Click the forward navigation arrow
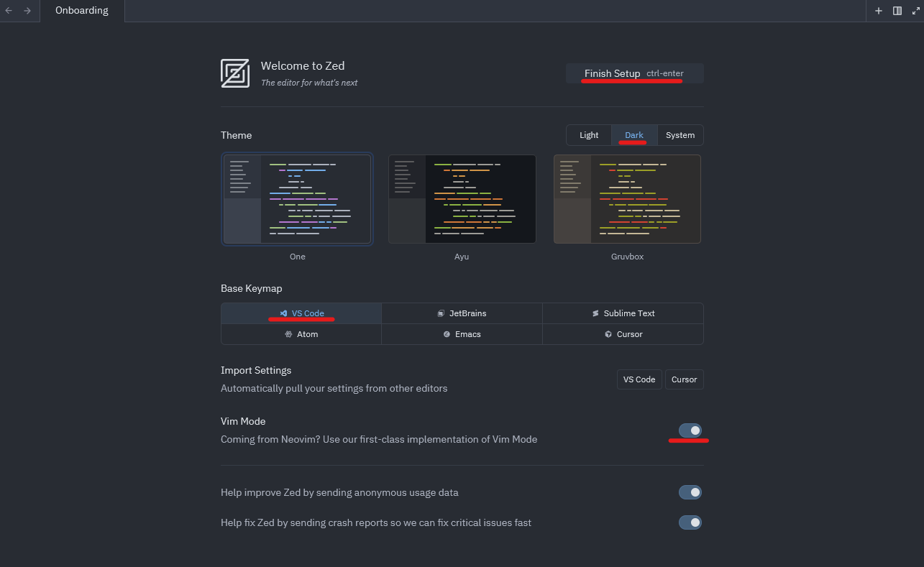 [29, 11]
